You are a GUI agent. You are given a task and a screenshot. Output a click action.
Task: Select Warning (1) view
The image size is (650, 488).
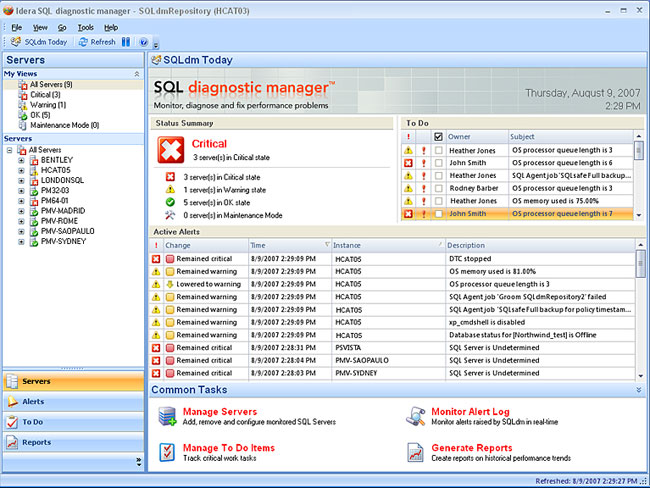click(48, 105)
